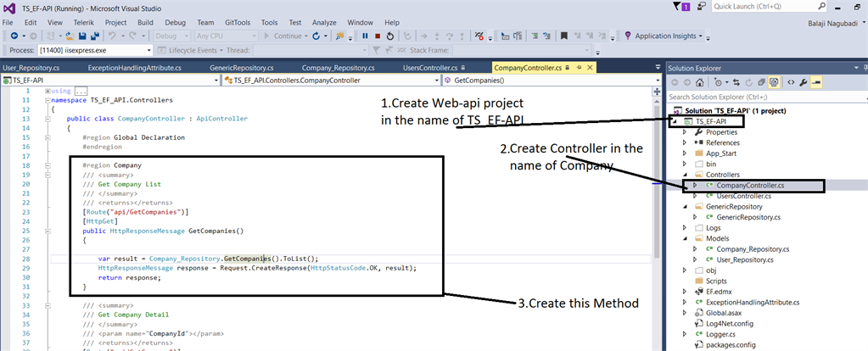Collapse the Controllers folder in Solution Explorer
This screenshot has height=351, width=868.
(x=686, y=175)
